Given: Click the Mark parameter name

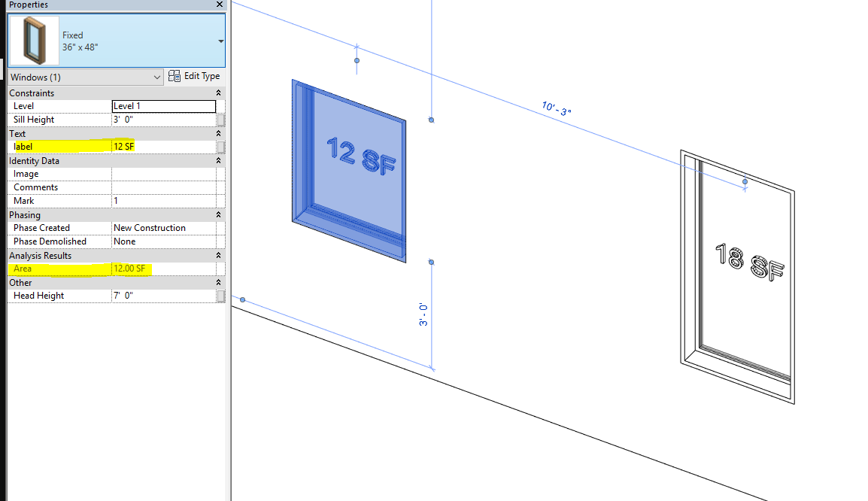Looking at the screenshot, I should point(24,201).
